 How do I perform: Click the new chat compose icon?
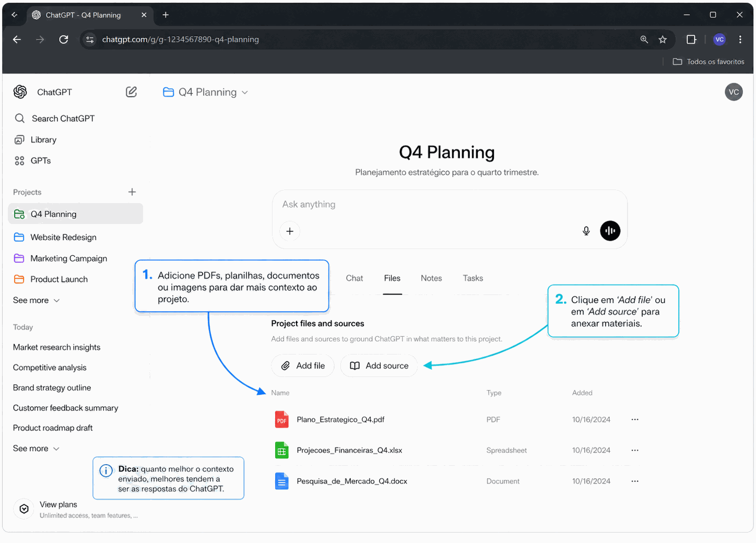pos(131,92)
